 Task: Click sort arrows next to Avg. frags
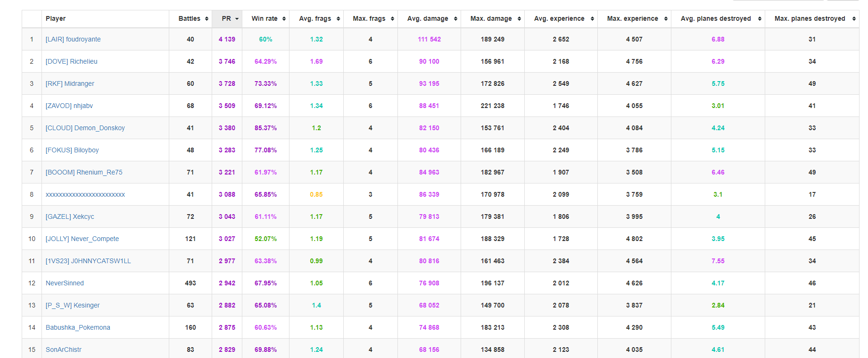[x=338, y=19]
